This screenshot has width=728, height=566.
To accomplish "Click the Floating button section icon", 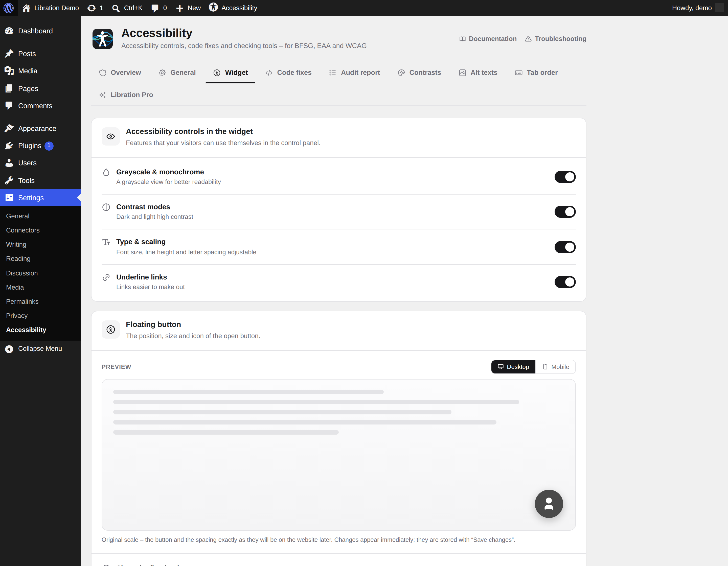I will point(111,329).
